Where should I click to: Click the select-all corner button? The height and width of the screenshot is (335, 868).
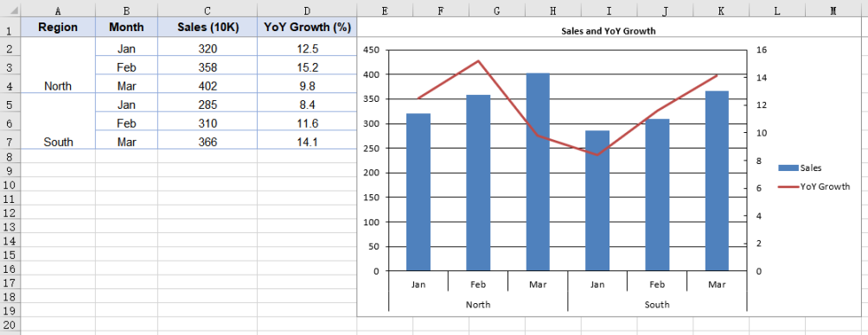[10, 10]
